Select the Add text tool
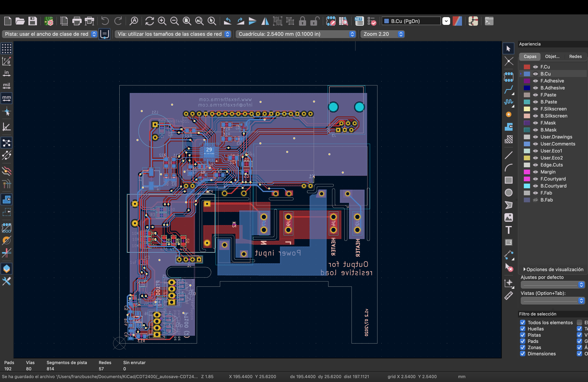The height and width of the screenshot is (382, 588). tap(508, 230)
